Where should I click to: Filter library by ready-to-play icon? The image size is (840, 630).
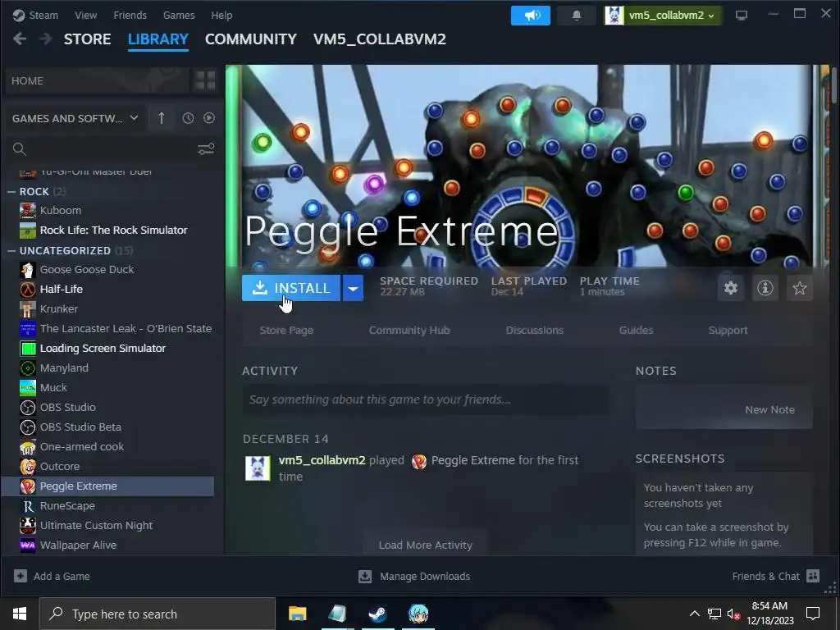(209, 118)
